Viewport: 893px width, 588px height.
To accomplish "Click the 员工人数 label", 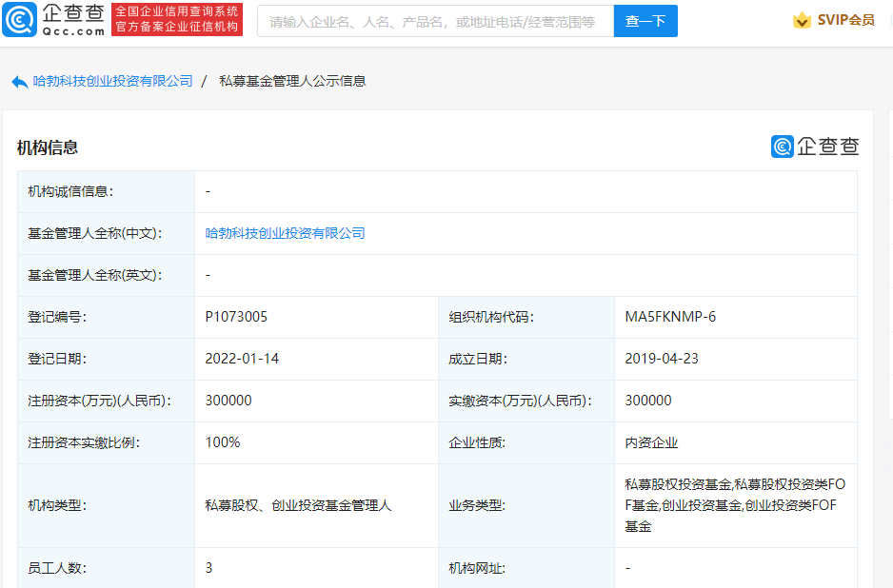I will pos(57,568).
